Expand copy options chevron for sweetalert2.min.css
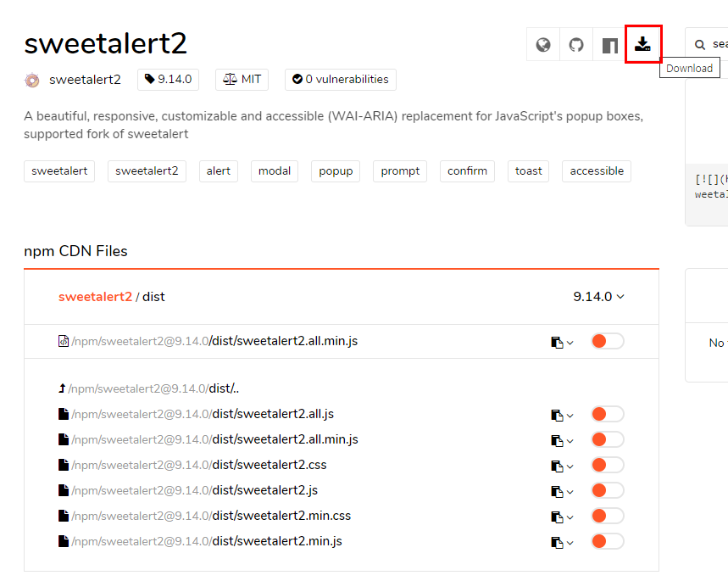 [x=570, y=517]
